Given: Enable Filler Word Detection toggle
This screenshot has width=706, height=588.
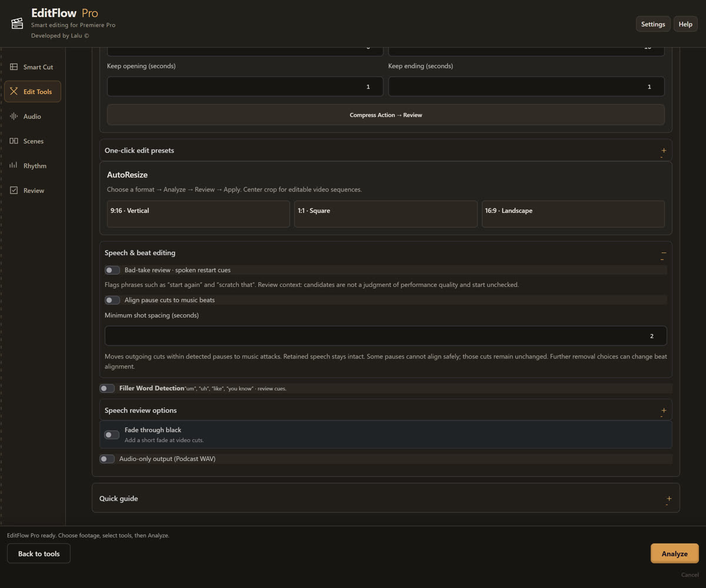Looking at the screenshot, I should pyautogui.click(x=106, y=388).
